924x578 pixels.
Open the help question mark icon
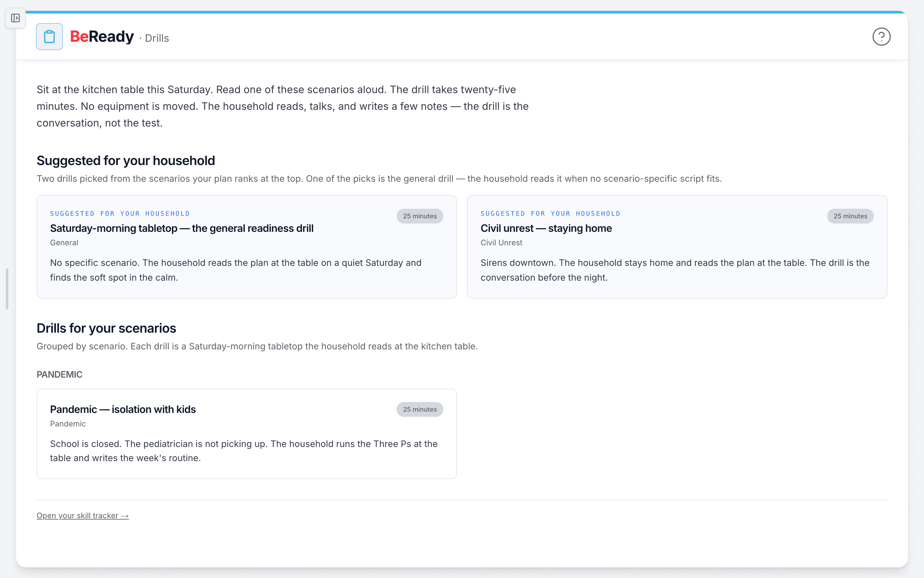click(x=881, y=37)
